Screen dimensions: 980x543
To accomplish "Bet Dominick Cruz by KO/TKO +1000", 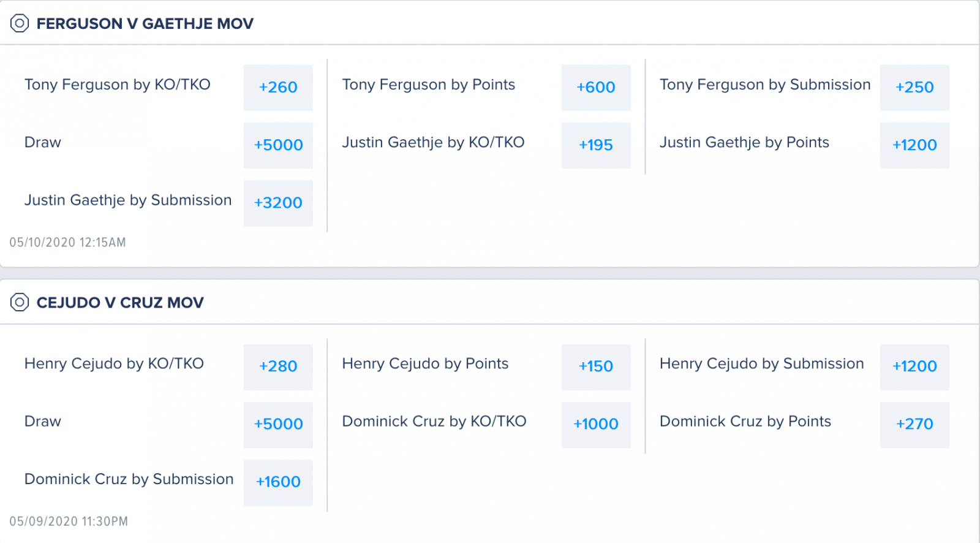I will 596,425.
